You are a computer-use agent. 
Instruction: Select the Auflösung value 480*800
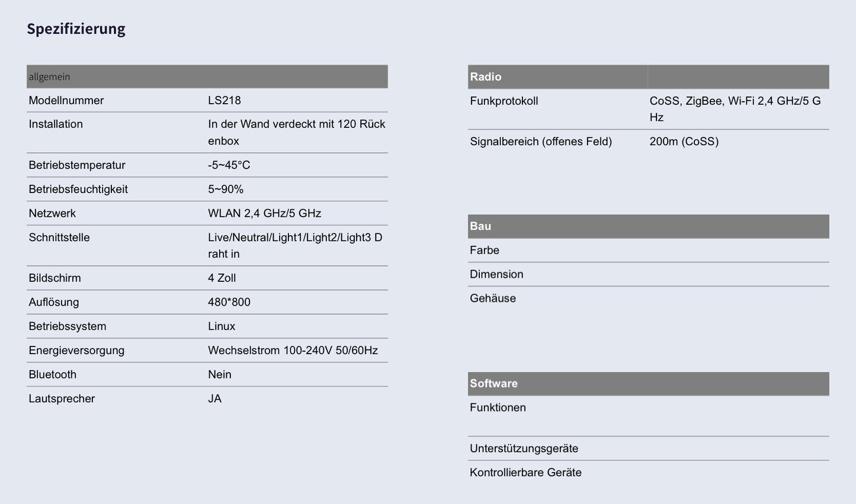[229, 303]
